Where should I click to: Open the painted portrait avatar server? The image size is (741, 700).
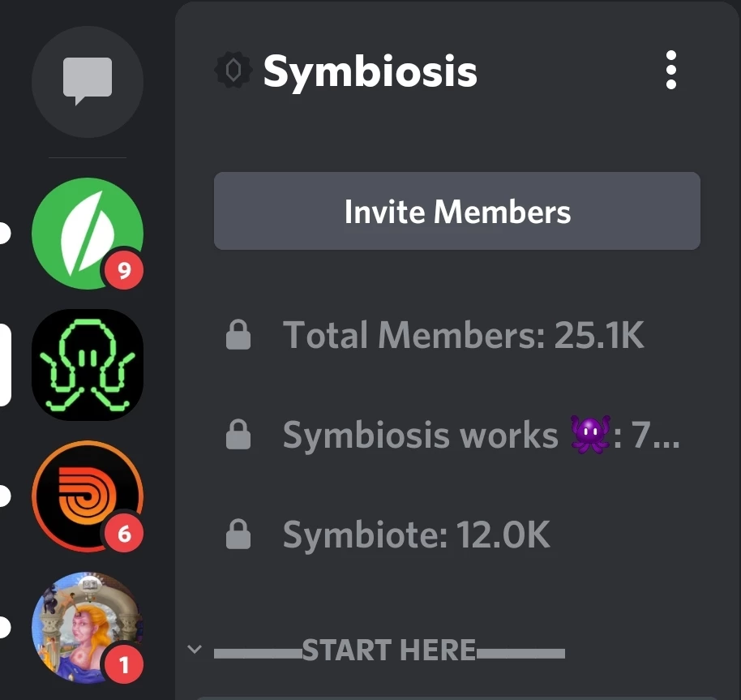pyautogui.click(x=88, y=628)
